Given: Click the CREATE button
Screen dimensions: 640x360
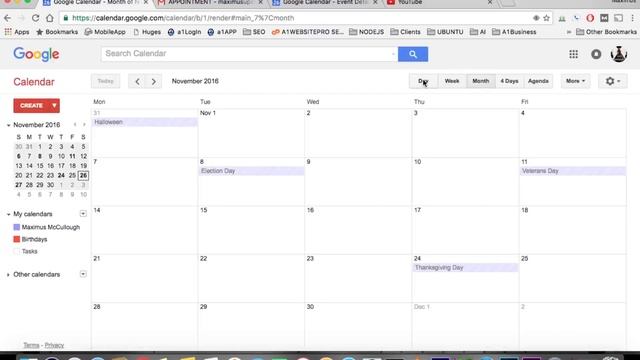Looking at the screenshot, I should (31, 106).
